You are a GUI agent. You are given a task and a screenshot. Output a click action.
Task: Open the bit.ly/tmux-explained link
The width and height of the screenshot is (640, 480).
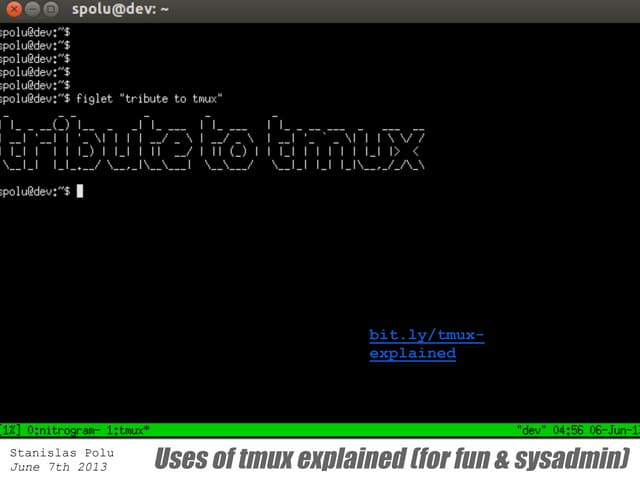(426, 344)
